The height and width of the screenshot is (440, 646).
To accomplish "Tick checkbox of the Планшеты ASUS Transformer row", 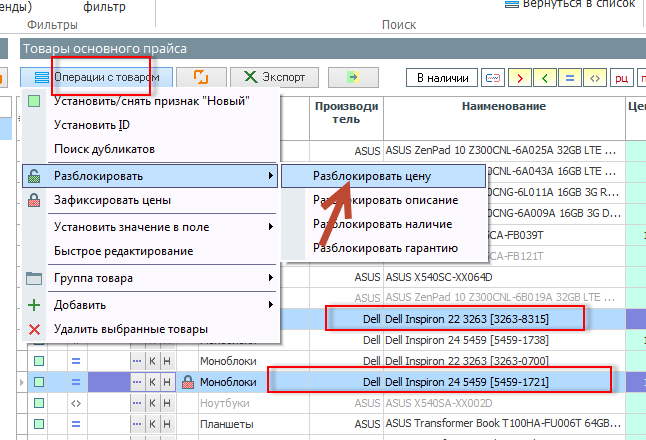I will (x=39, y=424).
